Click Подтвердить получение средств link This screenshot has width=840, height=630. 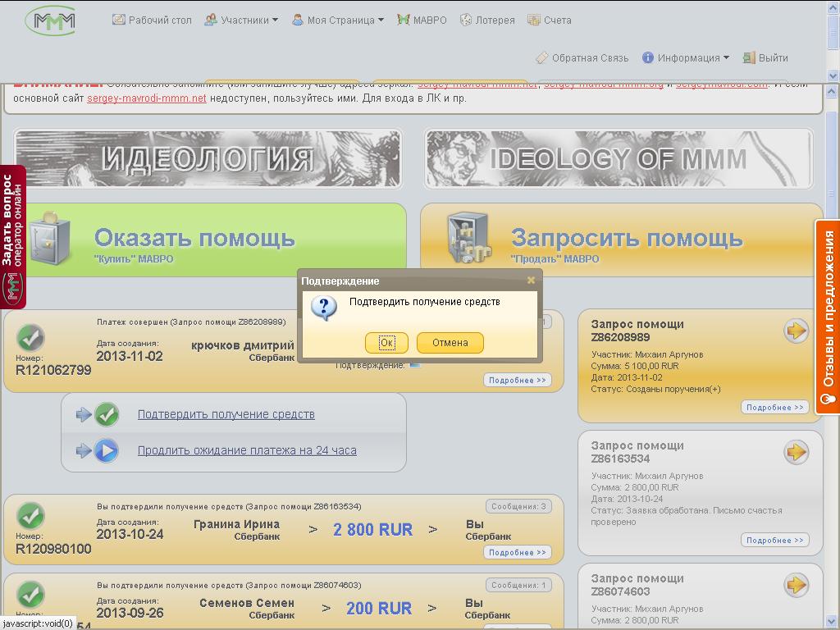coord(226,414)
